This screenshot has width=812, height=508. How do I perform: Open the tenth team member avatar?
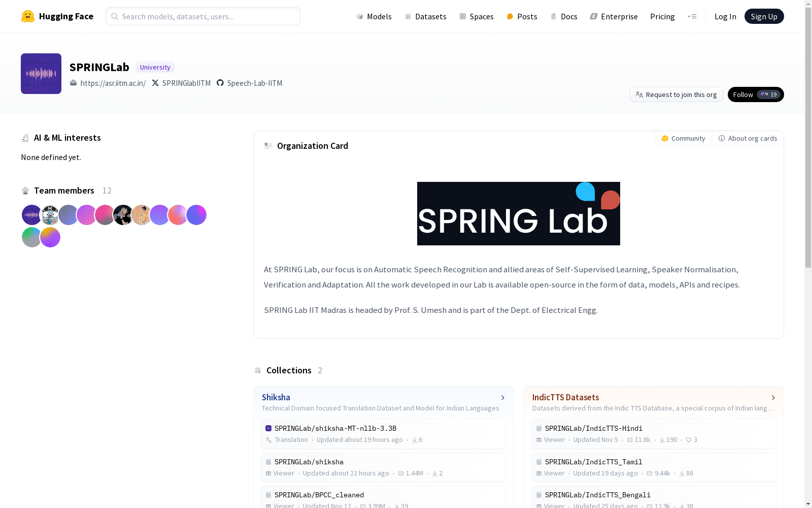[x=196, y=215]
